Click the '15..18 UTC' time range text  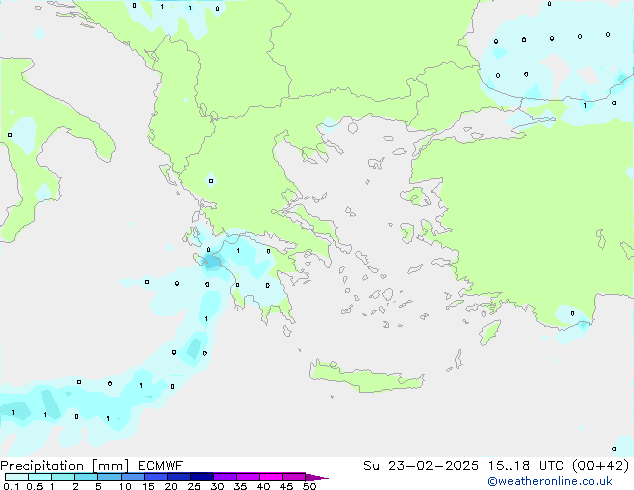pyautogui.click(x=525, y=466)
